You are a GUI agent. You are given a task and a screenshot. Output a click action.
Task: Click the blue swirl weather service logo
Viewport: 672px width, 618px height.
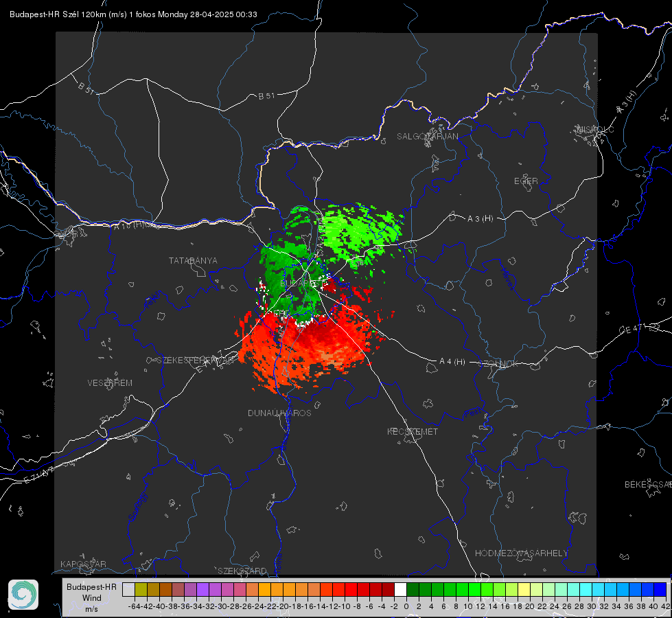point(23,595)
